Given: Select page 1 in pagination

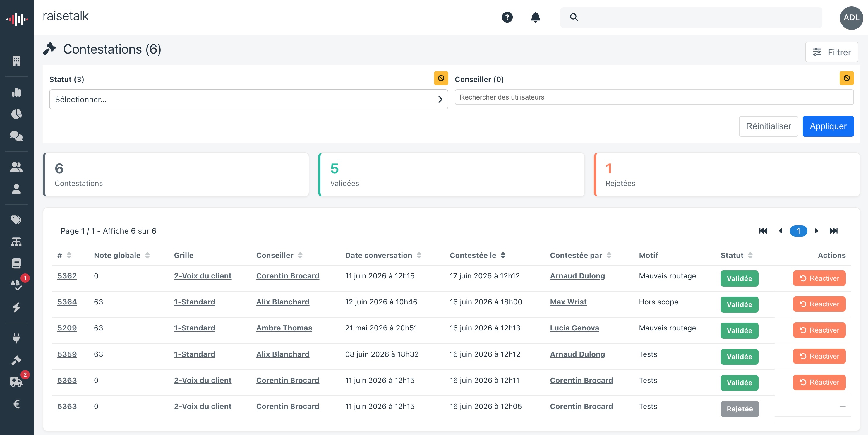Looking at the screenshot, I should [798, 231].
